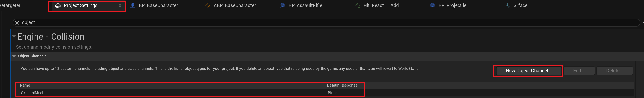Click the Edit... button
Viewport: 644px width, 98px height.
click(579, 71)
